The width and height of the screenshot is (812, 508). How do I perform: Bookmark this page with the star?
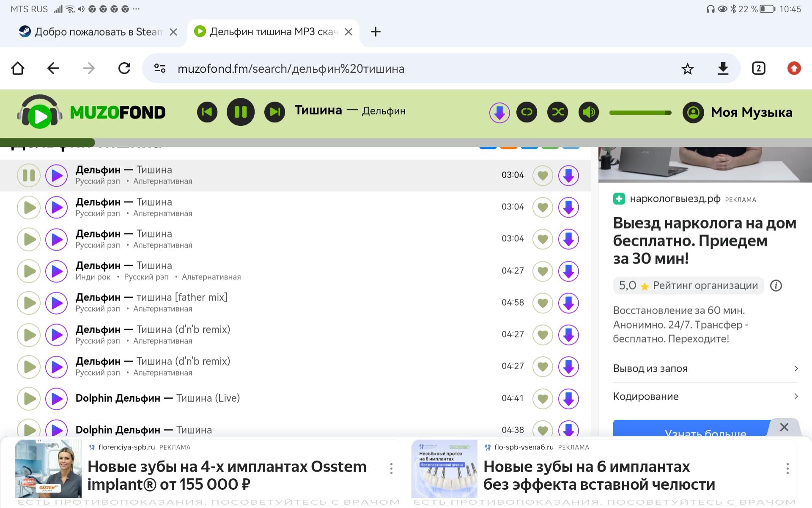[688, 69]
